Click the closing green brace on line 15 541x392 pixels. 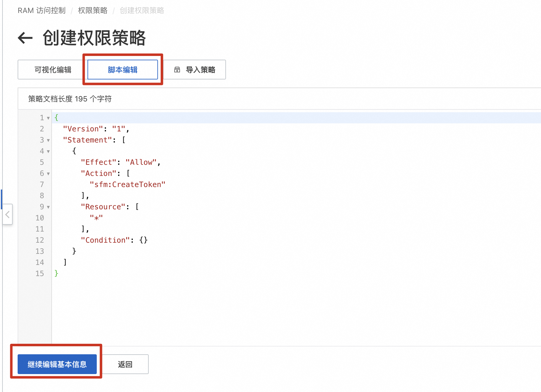56,273
